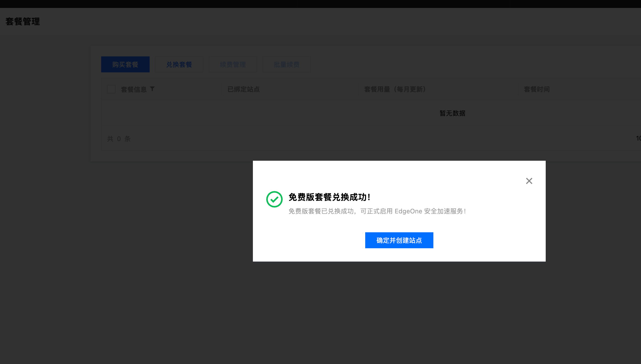The height and width of the screenshot is (364, 641).
Task: Click the 购买套餐 button
Action: [x=125, y=64]
